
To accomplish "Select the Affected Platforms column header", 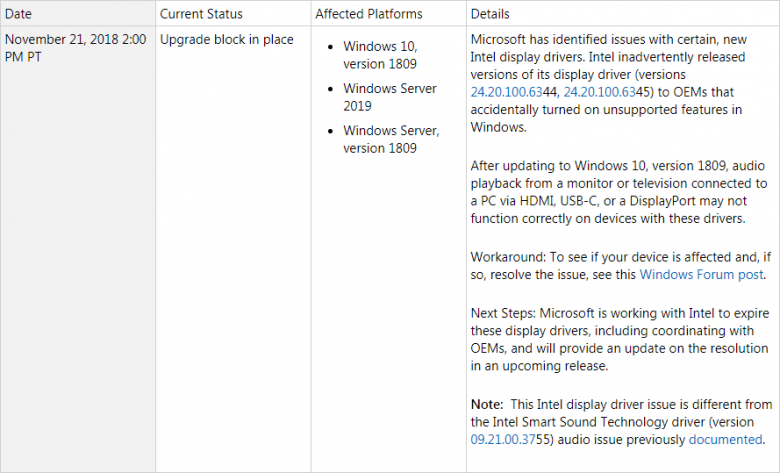I will coord(389,14).
